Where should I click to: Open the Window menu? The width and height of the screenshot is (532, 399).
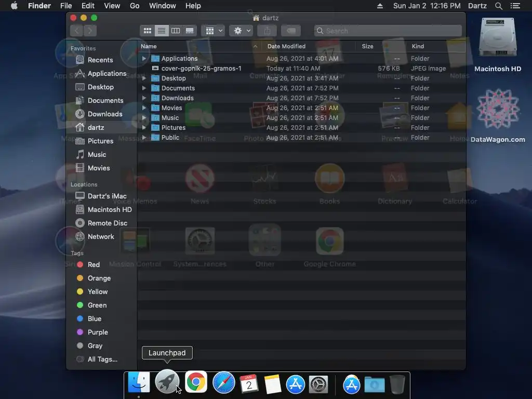pyautogui.click(x=163, y=6)
